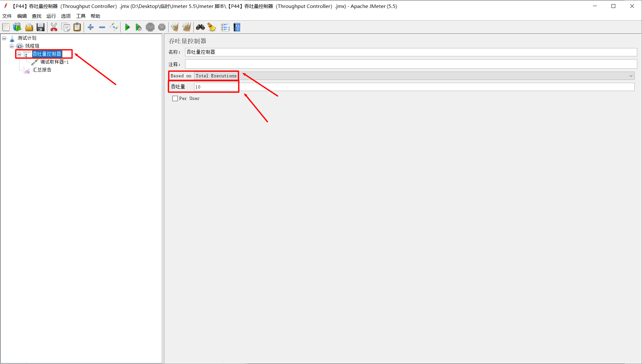Click the Open file folder icon
642x364 pixels.
29,27
